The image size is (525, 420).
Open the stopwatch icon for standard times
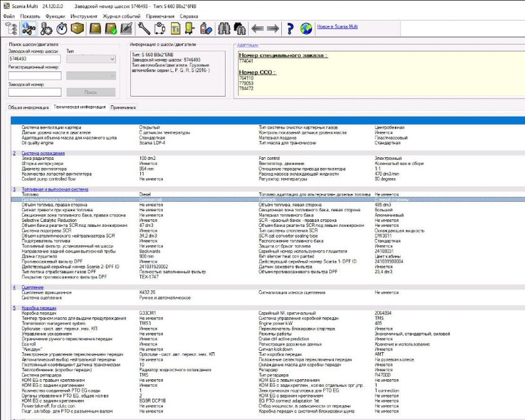pyautogui.click(x=61, y=28)
